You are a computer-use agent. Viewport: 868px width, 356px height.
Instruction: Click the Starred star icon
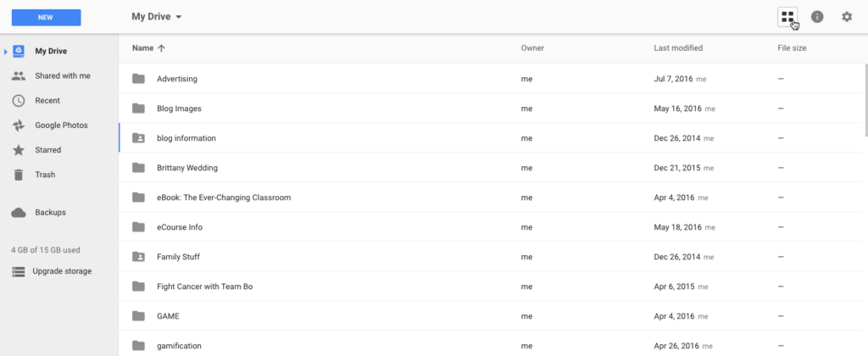coord(19,150)
